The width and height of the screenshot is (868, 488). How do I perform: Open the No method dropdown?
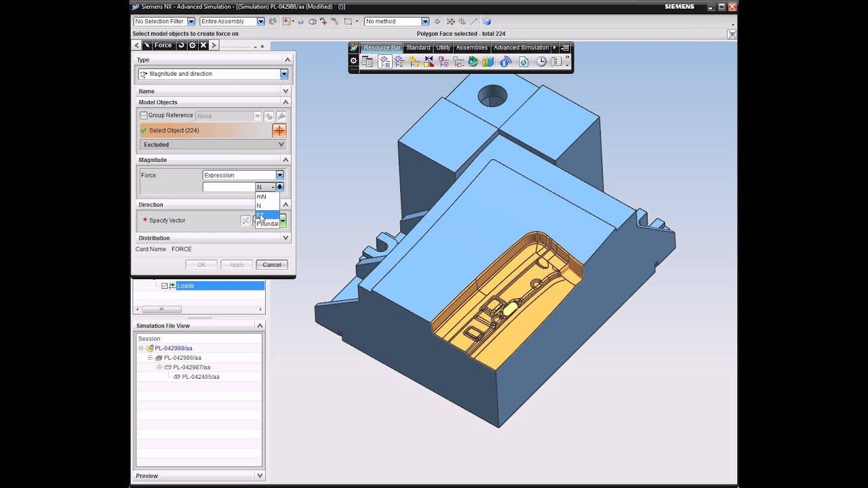(425, 22)
